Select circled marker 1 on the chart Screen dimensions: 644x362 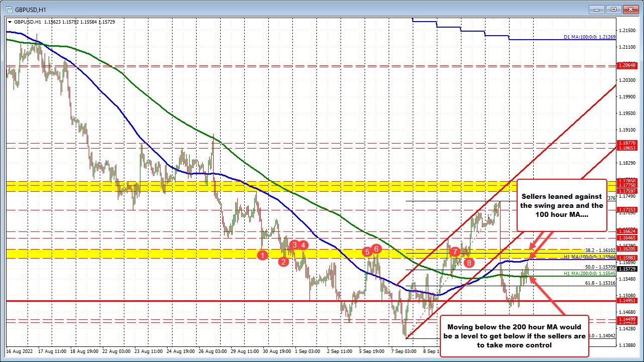(262, 255)
